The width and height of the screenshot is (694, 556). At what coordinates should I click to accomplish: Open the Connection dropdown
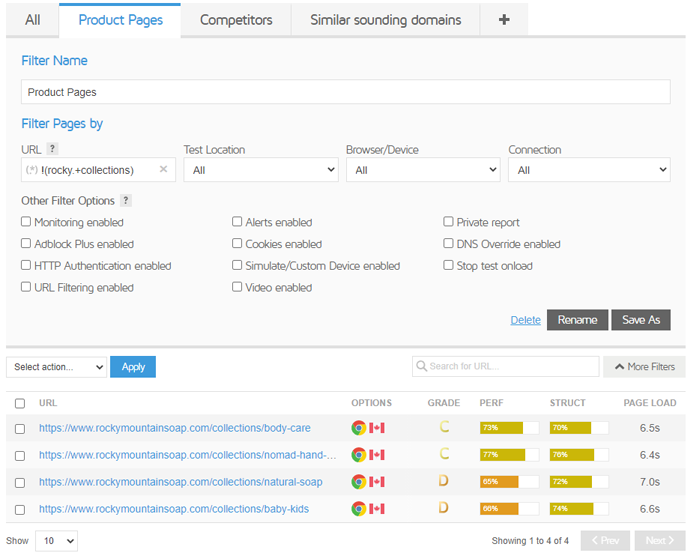click(x=589, y=170)
